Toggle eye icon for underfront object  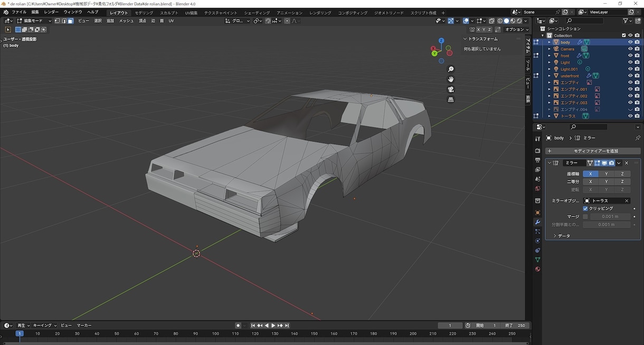(630, 76)
